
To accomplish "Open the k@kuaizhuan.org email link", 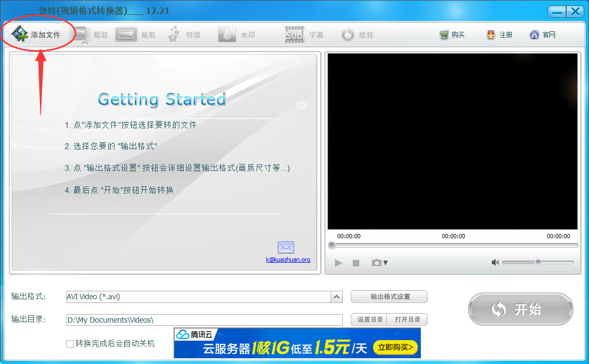I will click(288, 259).
